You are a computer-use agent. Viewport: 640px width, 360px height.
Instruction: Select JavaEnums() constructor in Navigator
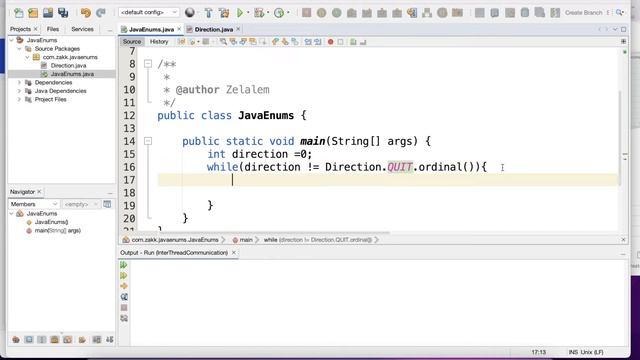coord(51,222)
